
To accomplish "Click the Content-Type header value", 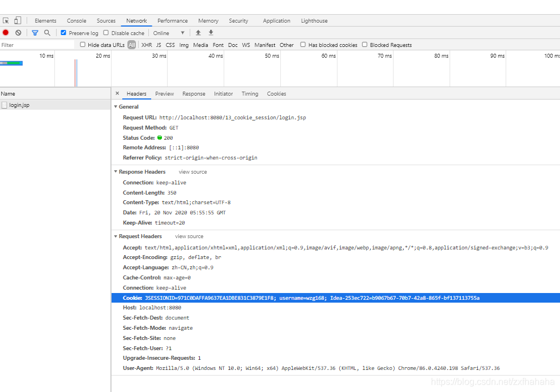I will 196,203.
